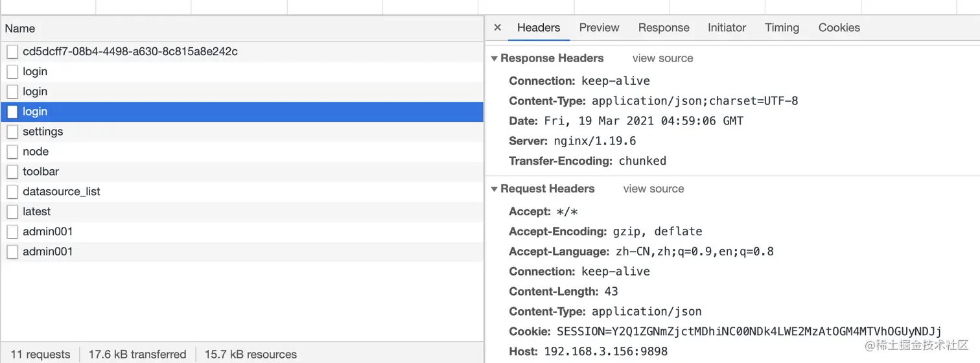The width and height of the screenshot is (980, 363).
Task: Click the Accept-Language header value
Action: [x=694, y=252]
